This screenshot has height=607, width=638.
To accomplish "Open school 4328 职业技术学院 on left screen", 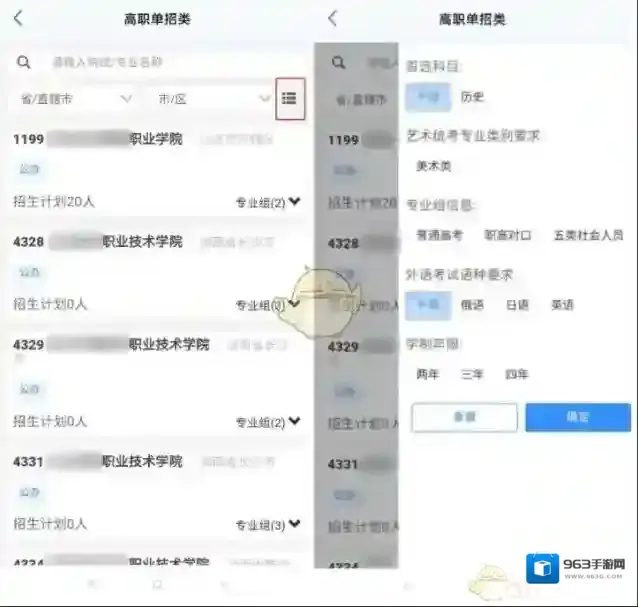I will pyautogui.click(x=98, y=242).
